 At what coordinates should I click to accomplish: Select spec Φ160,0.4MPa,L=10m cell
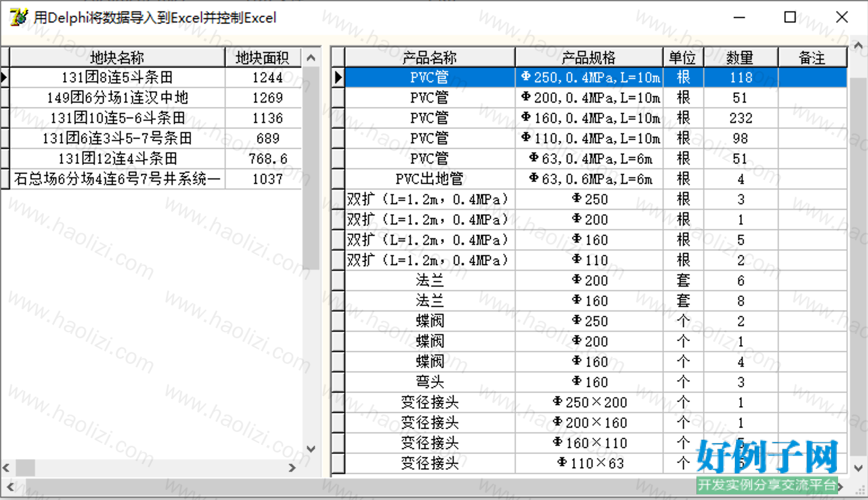[x=589, y=118]
